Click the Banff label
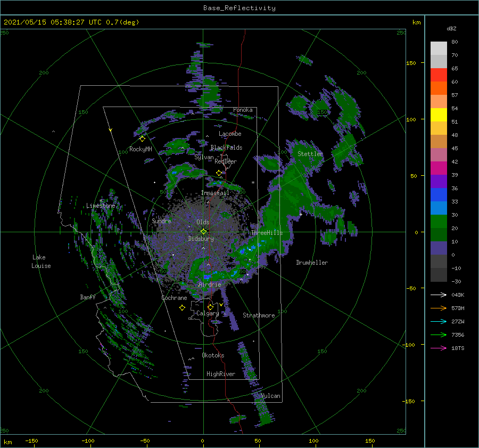Screen dimensions: 479x448 click(x=88, y=297)
